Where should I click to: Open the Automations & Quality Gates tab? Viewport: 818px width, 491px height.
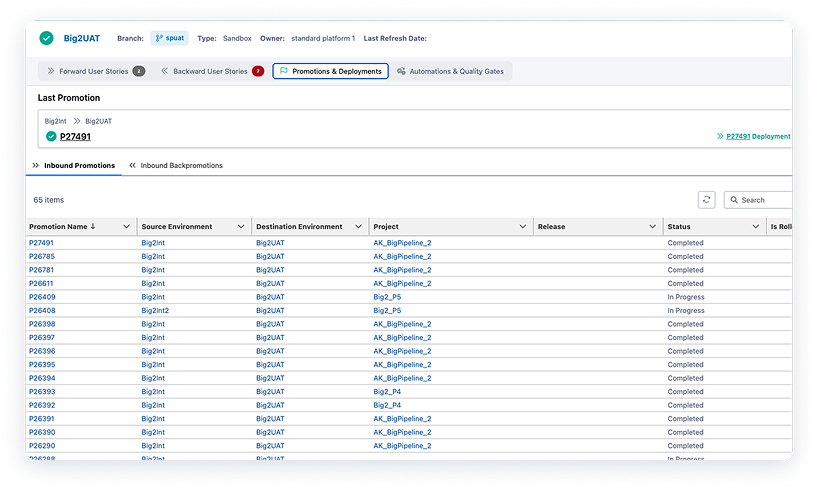tap(450, 71)
